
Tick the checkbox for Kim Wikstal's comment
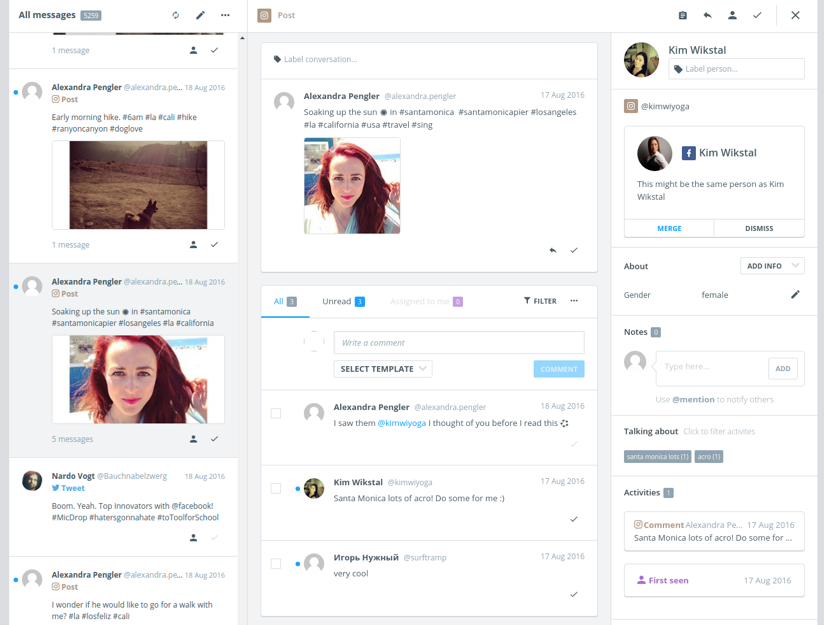(x=275, y=488)
